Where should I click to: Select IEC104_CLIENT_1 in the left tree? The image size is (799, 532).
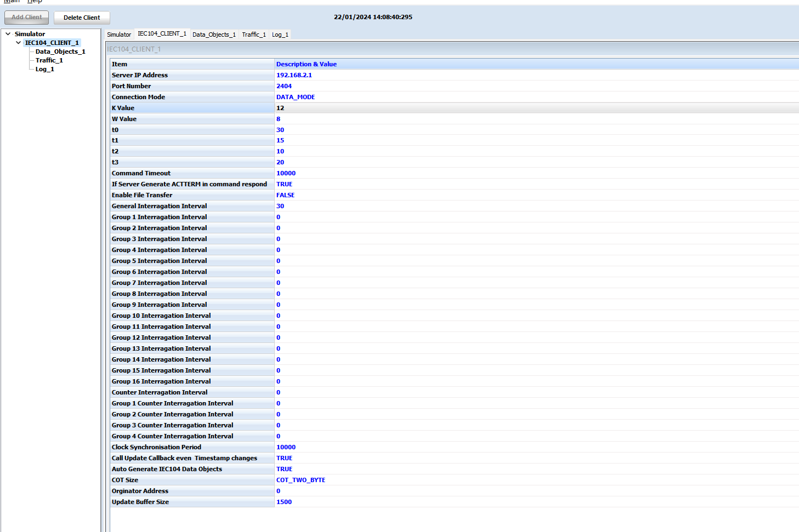pyautogui.click(x=52, y=43)
